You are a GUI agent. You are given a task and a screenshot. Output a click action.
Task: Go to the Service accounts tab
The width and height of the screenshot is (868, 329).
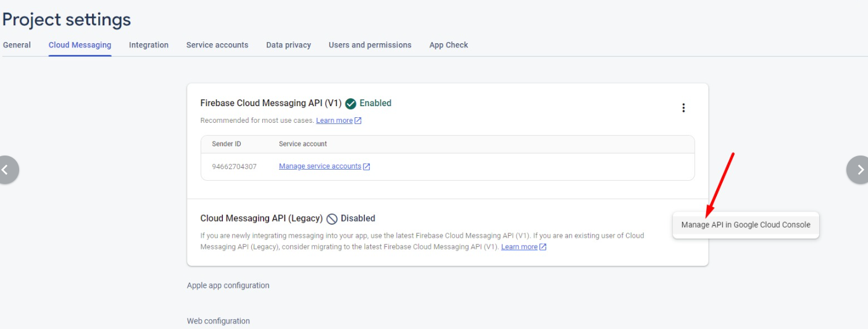217,45
